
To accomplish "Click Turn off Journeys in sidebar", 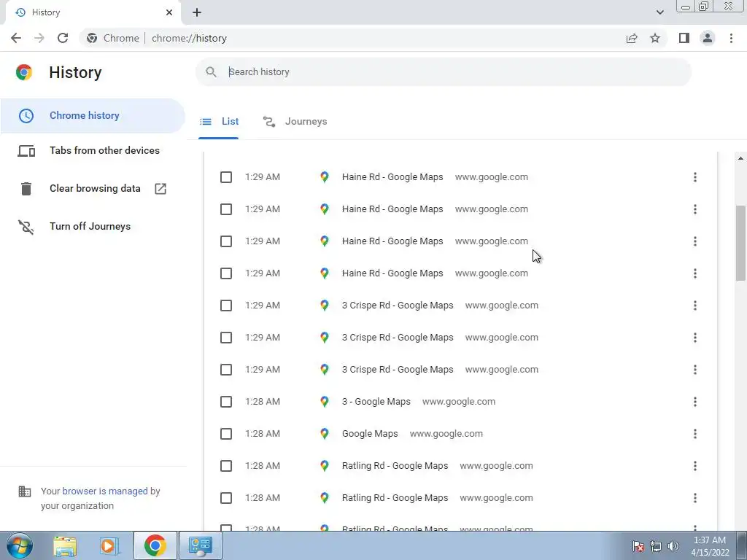I will [x=74, y=227].
